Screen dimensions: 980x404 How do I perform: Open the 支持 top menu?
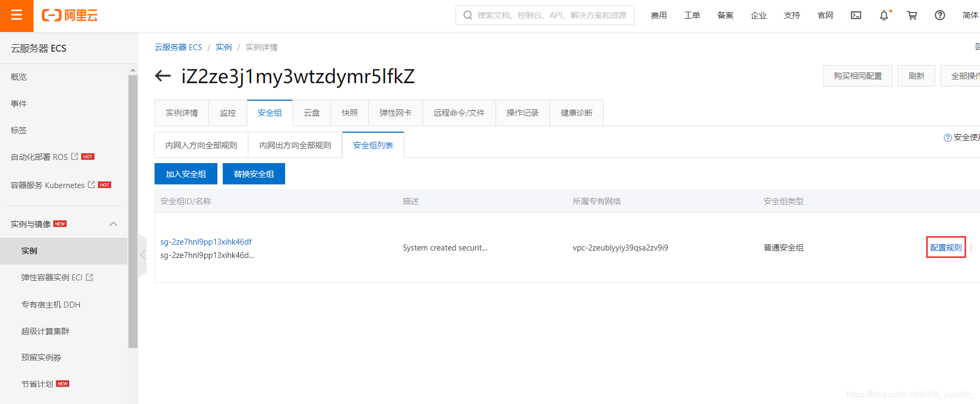[x=792, y=15]
